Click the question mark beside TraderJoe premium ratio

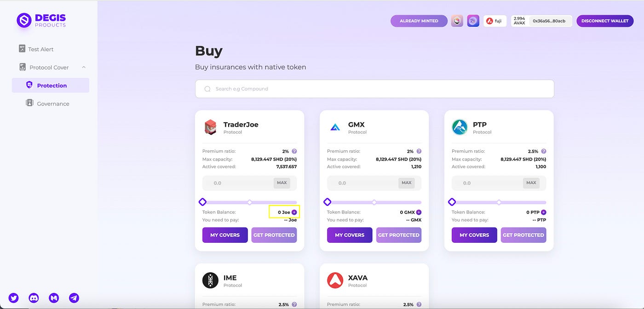tap(294, 151)
